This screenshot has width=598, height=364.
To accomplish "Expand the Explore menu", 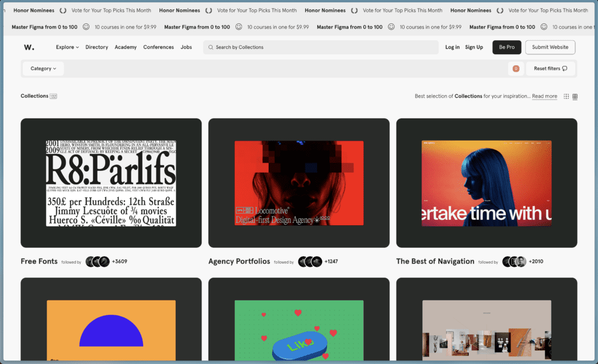I will click(x=67, y=47).
